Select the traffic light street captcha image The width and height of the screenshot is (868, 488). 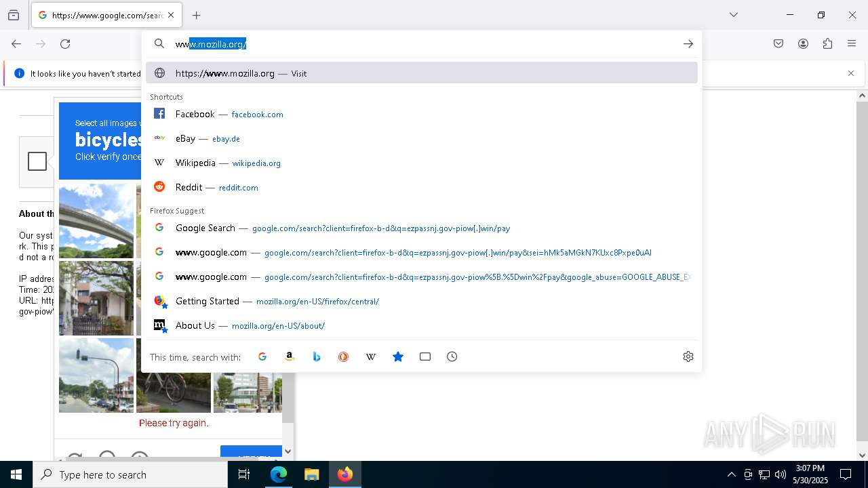tap(96, 375)
